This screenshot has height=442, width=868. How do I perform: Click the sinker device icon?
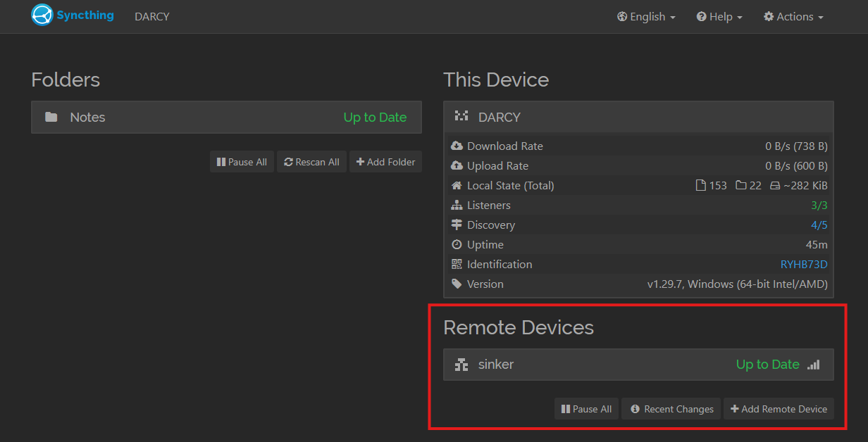pos(461,365)
